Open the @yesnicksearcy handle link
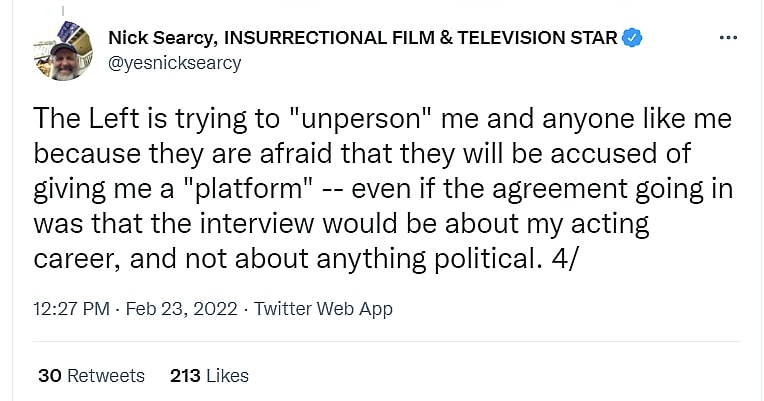Image resolution: width=764 pixels, height=401 pixels. 174,62
